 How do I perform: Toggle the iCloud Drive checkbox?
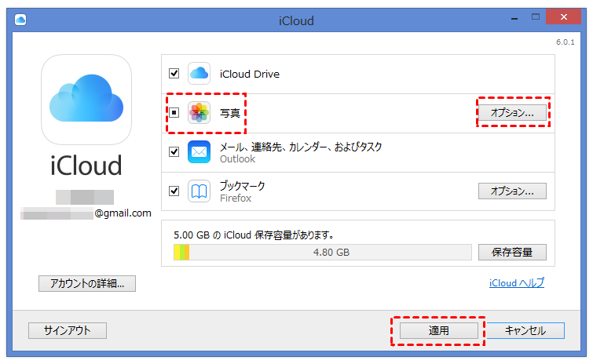(174, 74)
